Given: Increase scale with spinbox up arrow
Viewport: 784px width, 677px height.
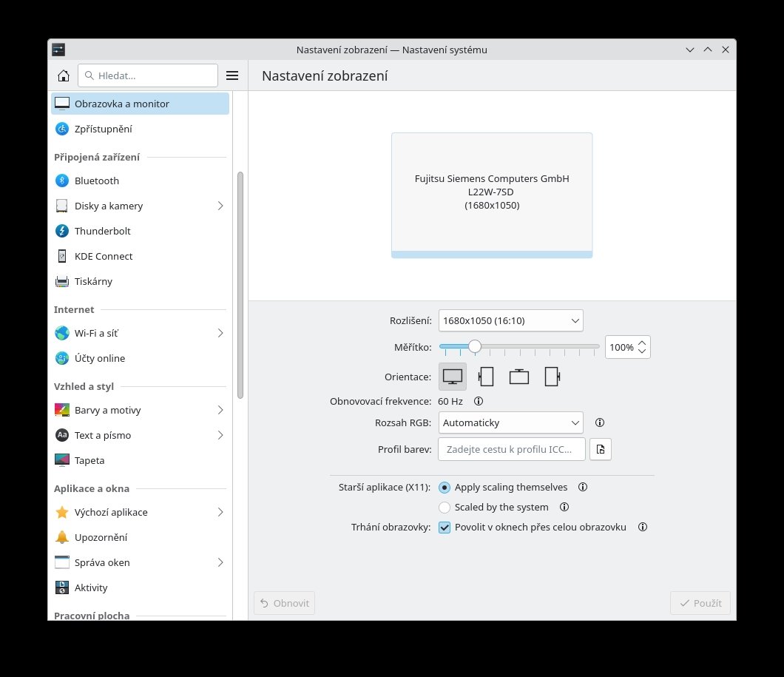Looking at the screenshot, I should (642, 343).
